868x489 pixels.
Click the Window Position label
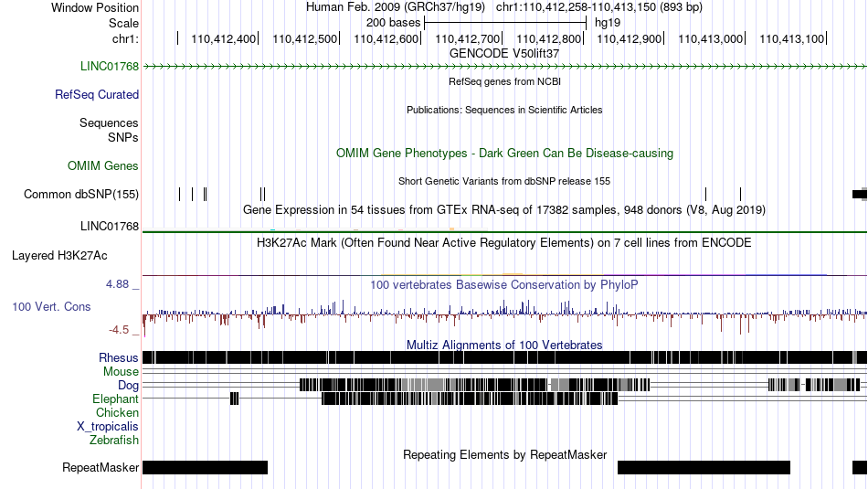pos(95,7)
